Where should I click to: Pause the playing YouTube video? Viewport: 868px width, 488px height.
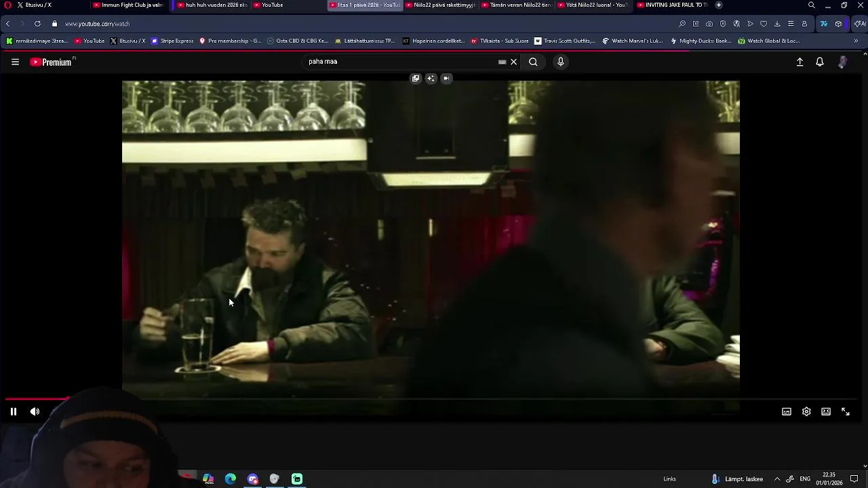click(x=14, y=411)
